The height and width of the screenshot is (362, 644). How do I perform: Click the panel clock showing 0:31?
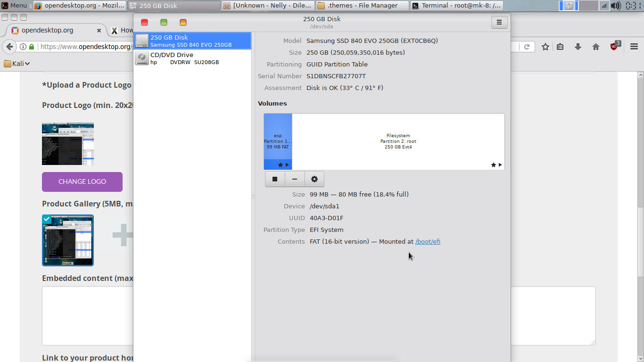[634, 6]
